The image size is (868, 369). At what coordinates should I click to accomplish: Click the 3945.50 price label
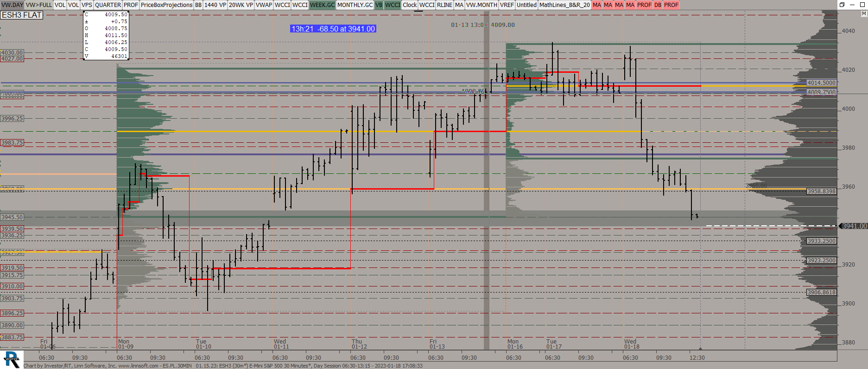[12, 217]
